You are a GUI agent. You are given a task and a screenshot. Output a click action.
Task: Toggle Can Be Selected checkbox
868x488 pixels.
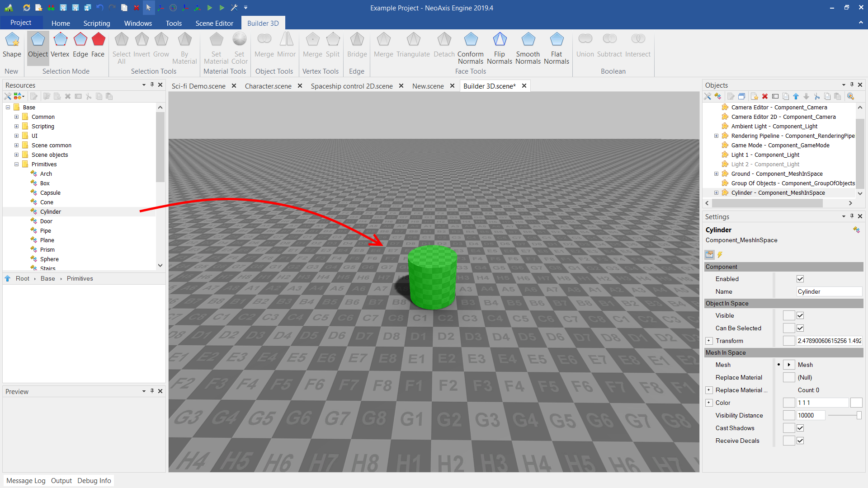coord(800,328)
